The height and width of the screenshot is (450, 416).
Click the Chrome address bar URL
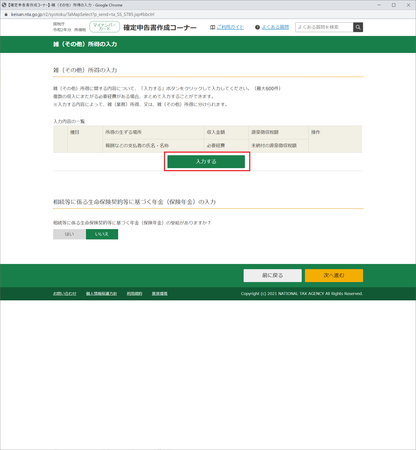(x=83, y=14)
